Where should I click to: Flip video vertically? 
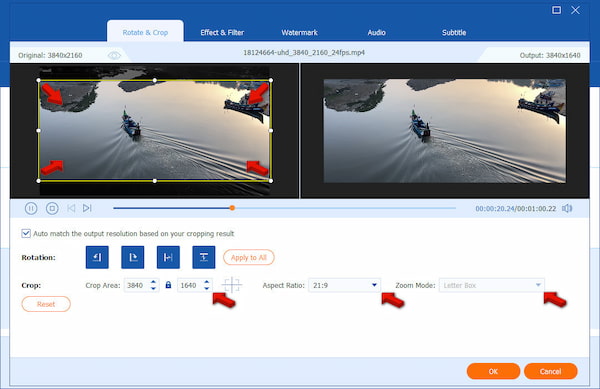(x=204, y=257)
